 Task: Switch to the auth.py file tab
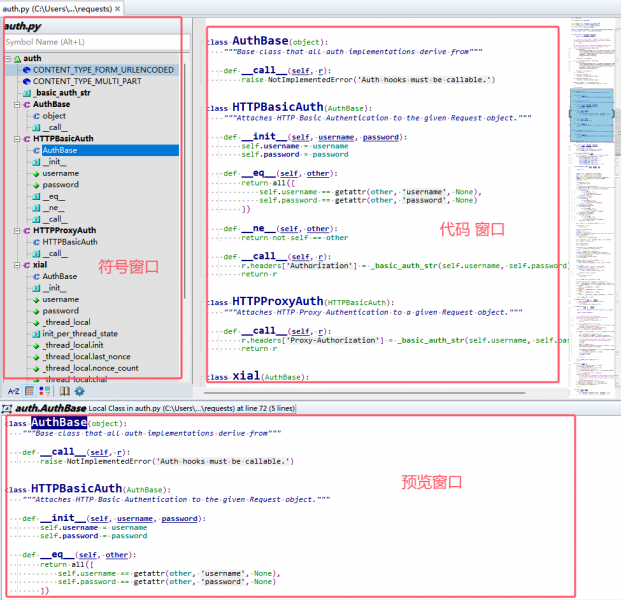point(57,9)
